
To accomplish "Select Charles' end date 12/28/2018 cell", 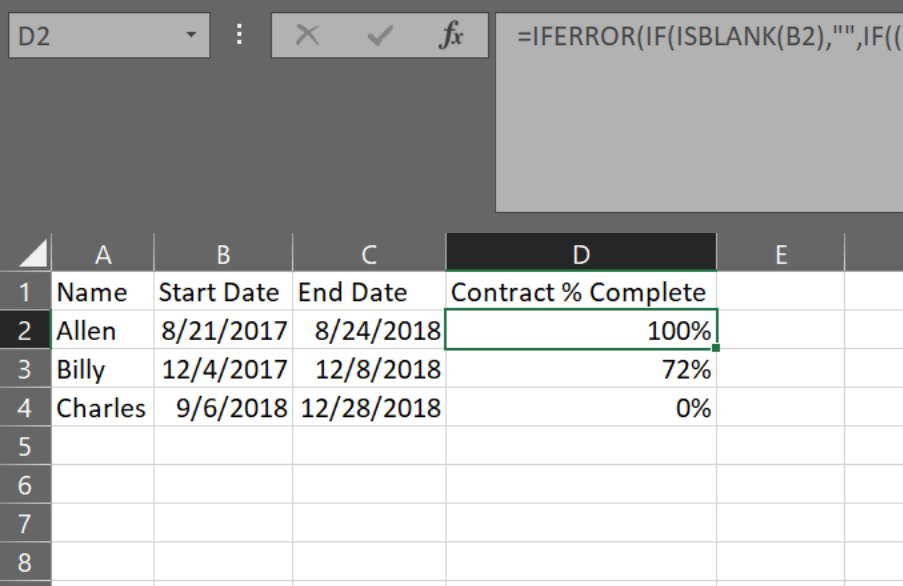I will (369, 408).
